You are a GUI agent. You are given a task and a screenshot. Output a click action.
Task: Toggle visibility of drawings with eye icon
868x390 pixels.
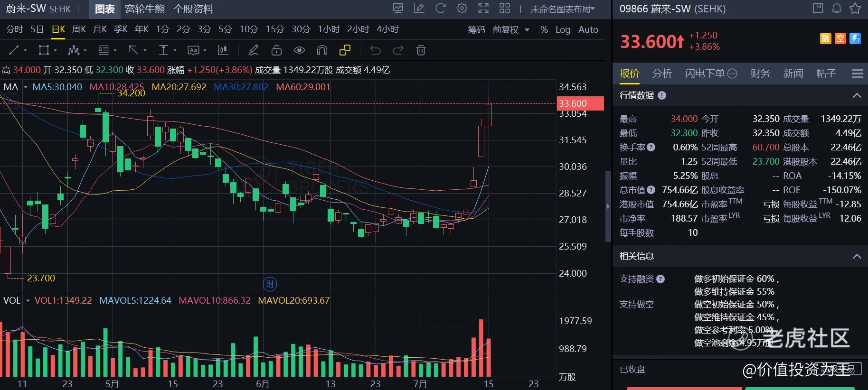[x=299, y=50]
